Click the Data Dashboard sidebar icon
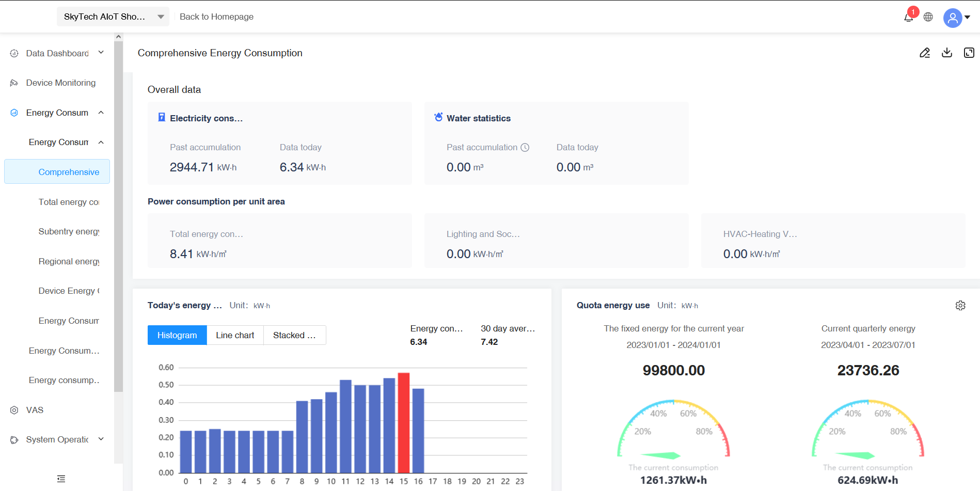Image resolution: width=980 pixels, height=491 pixels. [x=14, y=53]
